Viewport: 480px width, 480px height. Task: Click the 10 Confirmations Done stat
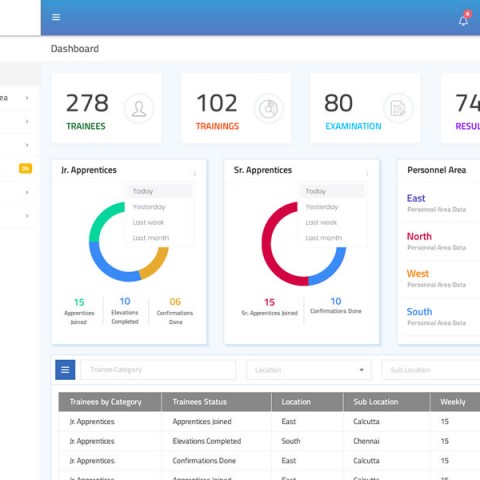click(336, 306)
